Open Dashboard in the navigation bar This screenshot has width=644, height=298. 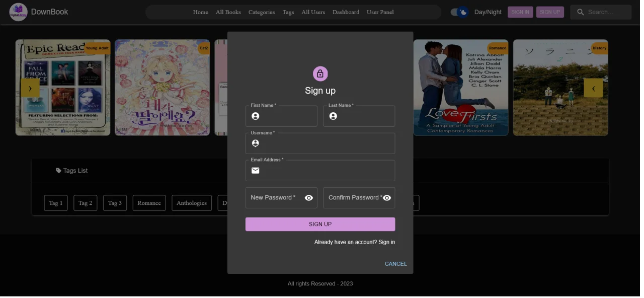346,12
